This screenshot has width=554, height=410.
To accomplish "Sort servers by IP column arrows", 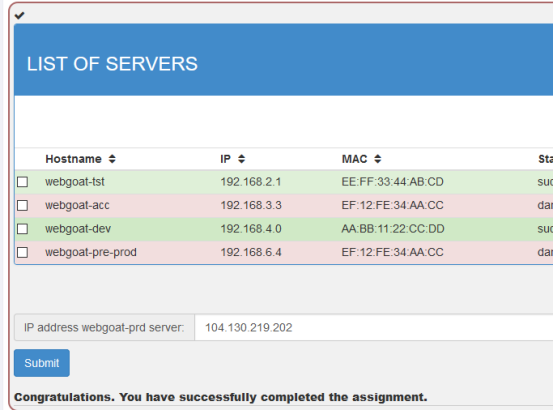I will pos(241,159).
